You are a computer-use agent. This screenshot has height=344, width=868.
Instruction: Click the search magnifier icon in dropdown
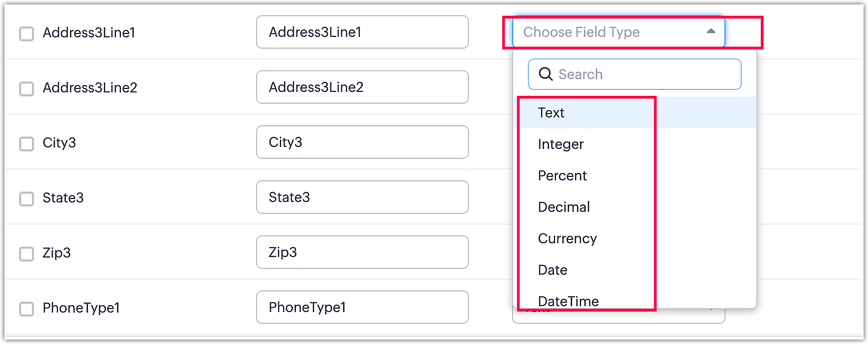tap(546, 74)
